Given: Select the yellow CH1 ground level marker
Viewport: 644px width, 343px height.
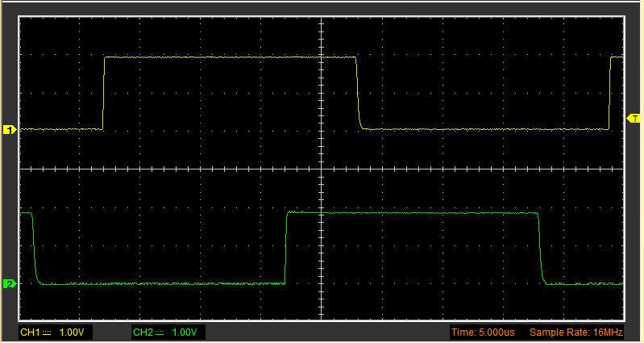Looking at the screenshot, I should point(10,130).
